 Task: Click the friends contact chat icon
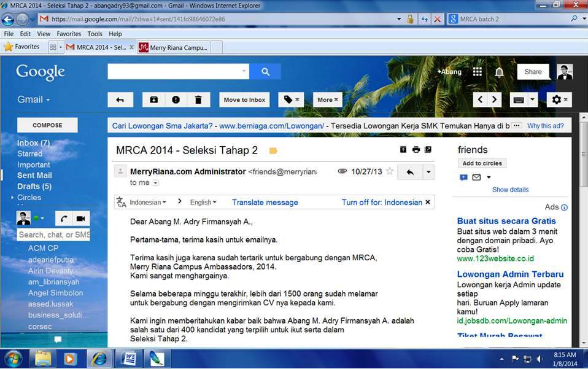tap(463, 177)
